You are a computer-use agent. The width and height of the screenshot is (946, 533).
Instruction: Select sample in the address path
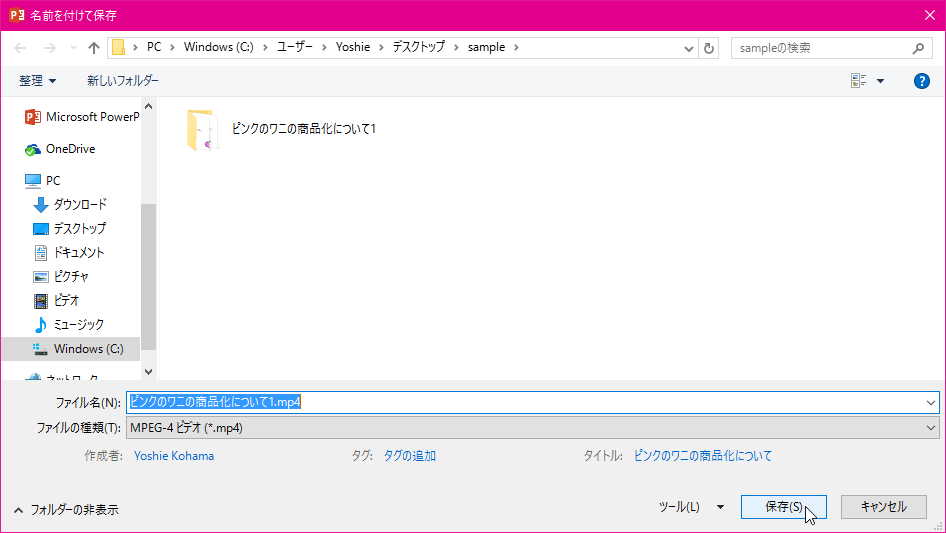coord(486,47)
